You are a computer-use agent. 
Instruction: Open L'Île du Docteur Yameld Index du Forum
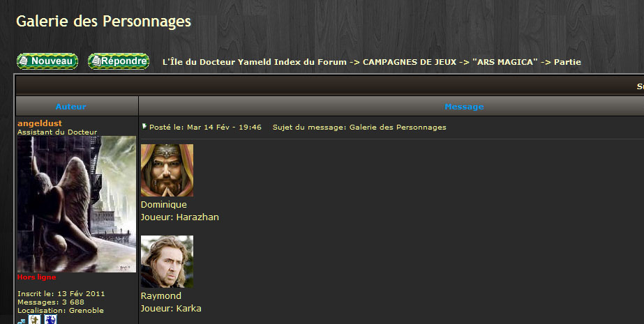(255, 62)
